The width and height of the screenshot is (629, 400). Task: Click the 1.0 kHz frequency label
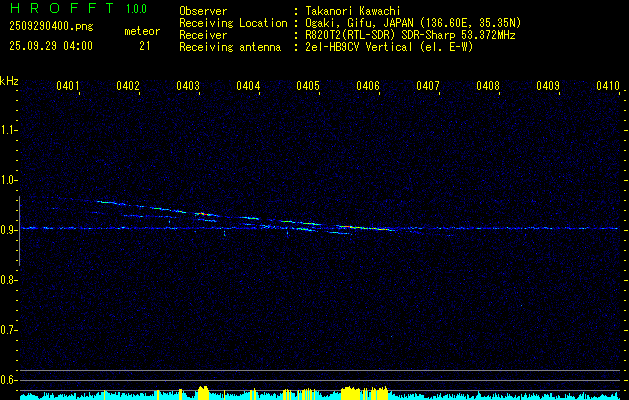pos(8,180)
